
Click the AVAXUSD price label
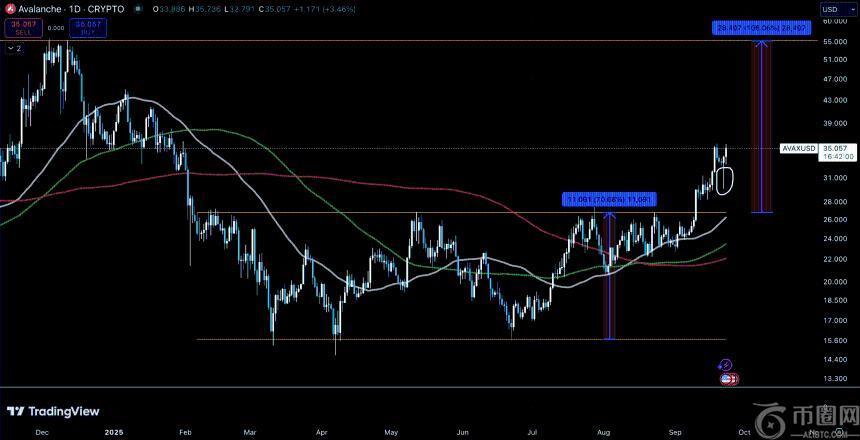[799, 148]
